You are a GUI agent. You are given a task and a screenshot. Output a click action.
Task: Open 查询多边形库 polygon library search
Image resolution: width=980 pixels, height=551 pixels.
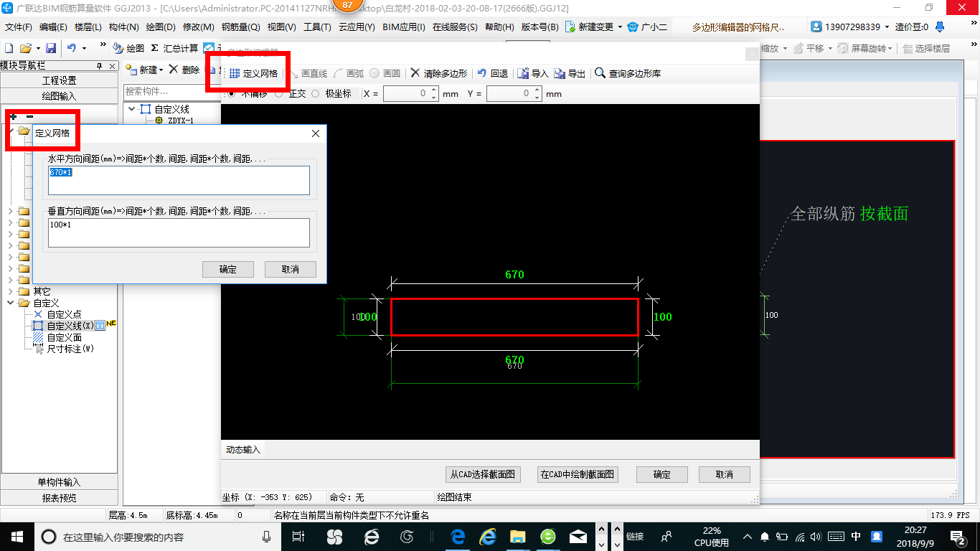click(628, 73)
